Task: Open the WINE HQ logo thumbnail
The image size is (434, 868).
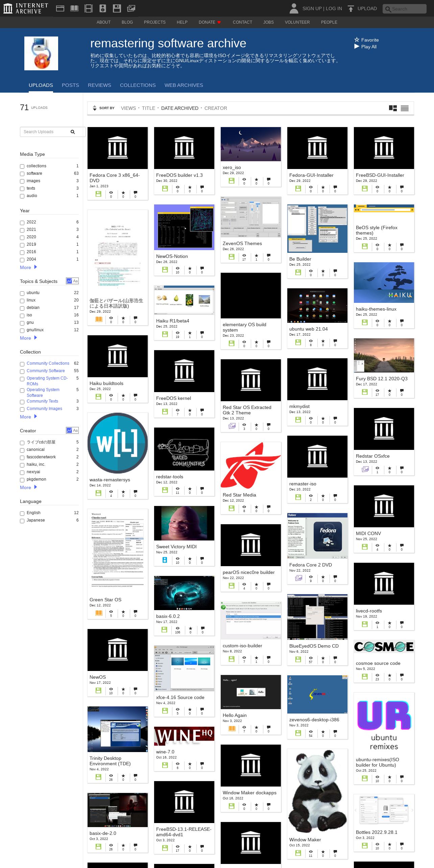Action: tap(184, 736)
